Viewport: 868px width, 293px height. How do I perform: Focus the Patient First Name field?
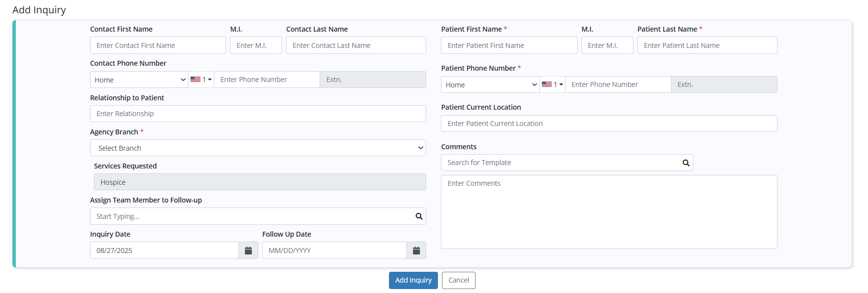[x=509, y=45]
